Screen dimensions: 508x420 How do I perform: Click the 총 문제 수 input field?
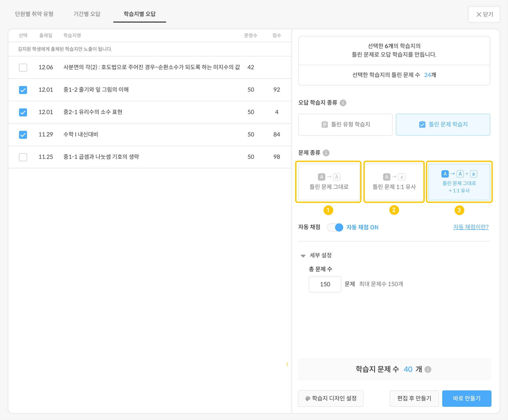325,284
